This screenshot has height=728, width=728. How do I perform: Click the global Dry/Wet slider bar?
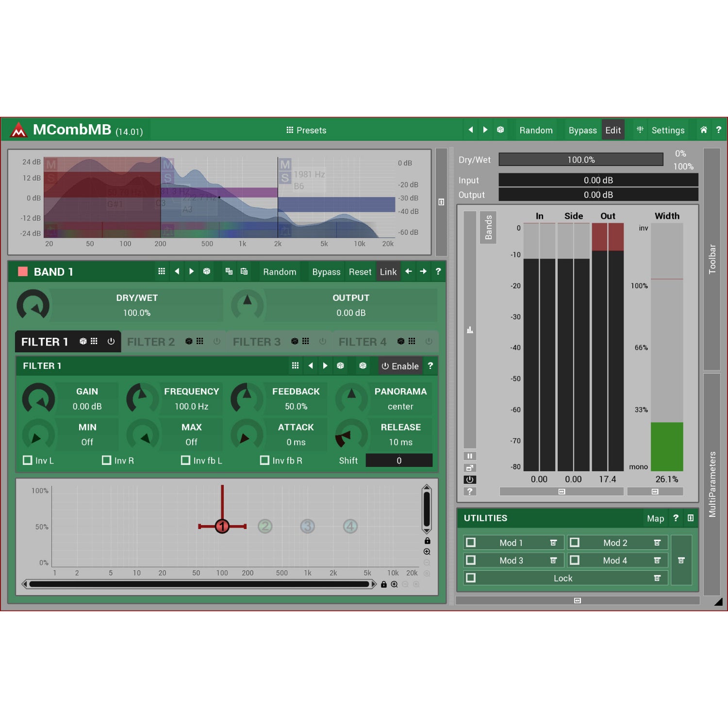click(581, 160)
